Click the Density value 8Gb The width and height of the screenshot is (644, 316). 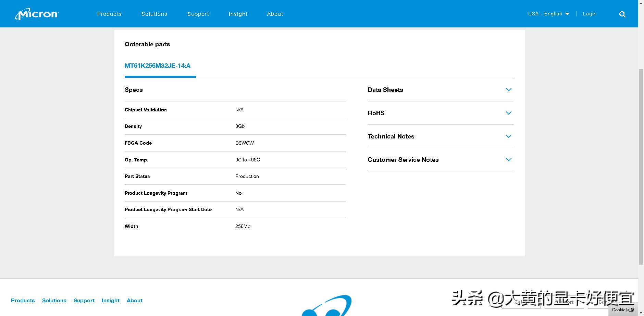point(240,126)
